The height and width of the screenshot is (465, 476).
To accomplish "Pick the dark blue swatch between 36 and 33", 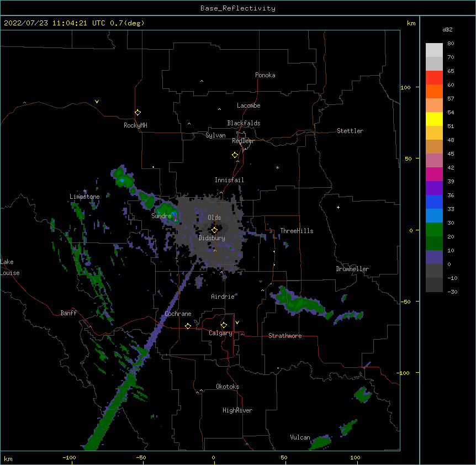I will [434, 202].
